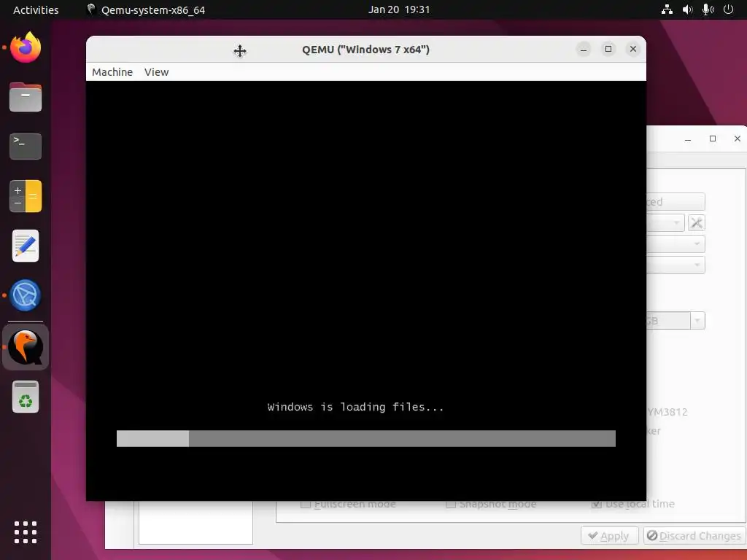
Task: Close the background settings window
Action: click(738, 139)
